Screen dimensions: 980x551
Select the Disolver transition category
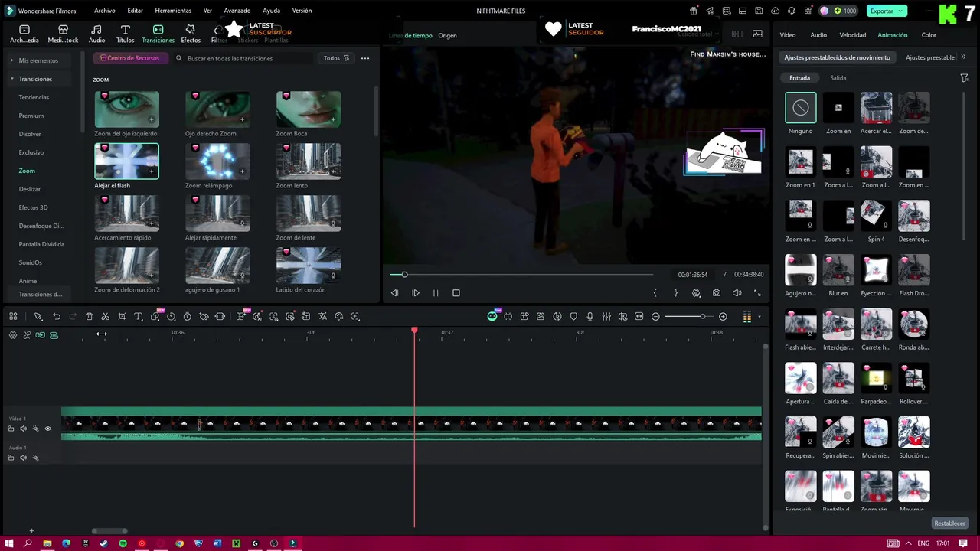click(x=30, y=134)
